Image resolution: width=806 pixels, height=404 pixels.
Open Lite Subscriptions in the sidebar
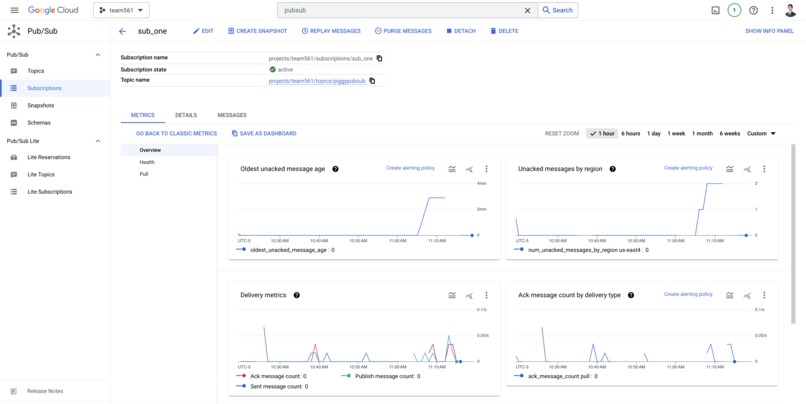tap(55, 192)
